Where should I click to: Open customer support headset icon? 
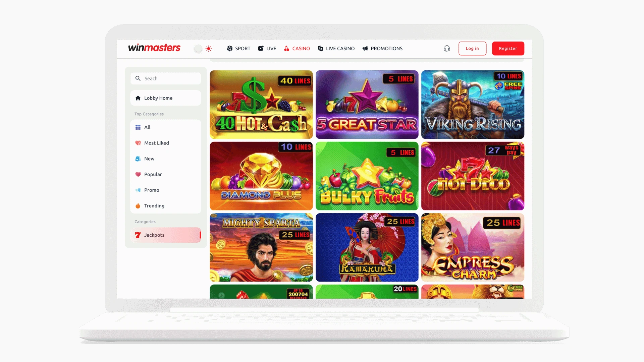click(447, 49)
